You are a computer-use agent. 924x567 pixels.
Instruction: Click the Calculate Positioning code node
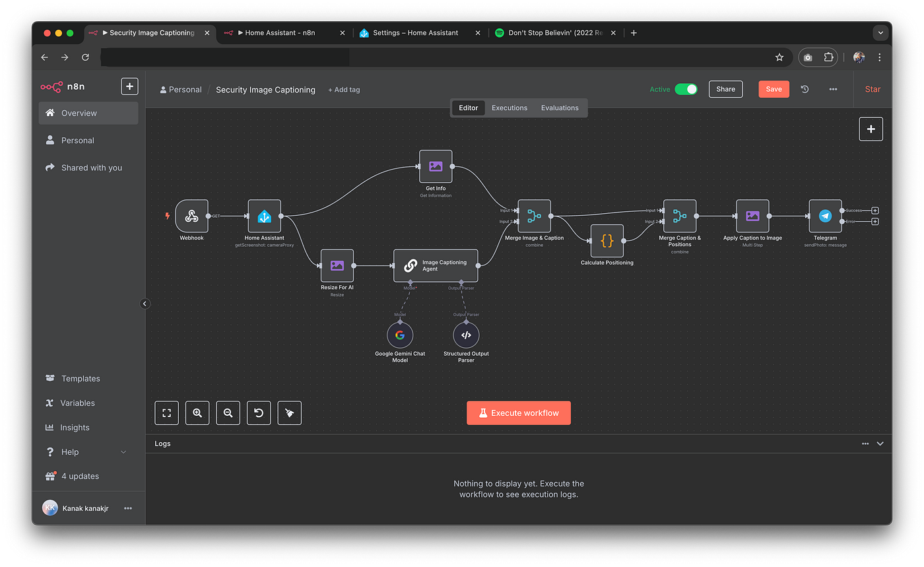click(x=606, y=241)
